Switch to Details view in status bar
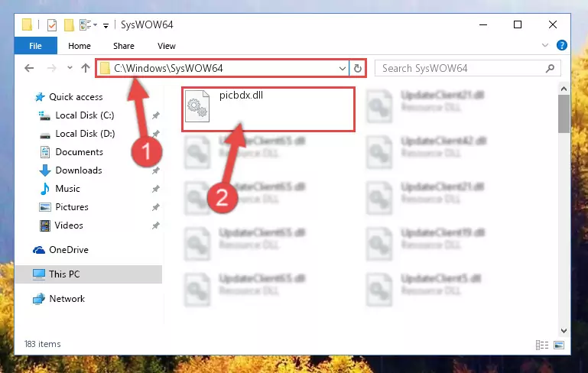This screenshot has width=588, height=373. tap(542, 345)
